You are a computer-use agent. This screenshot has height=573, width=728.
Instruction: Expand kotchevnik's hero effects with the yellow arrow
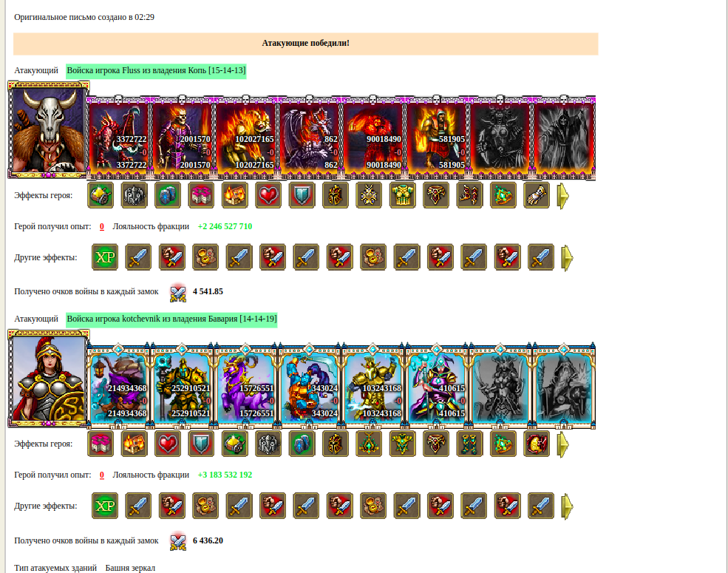[x=562, y=444]
